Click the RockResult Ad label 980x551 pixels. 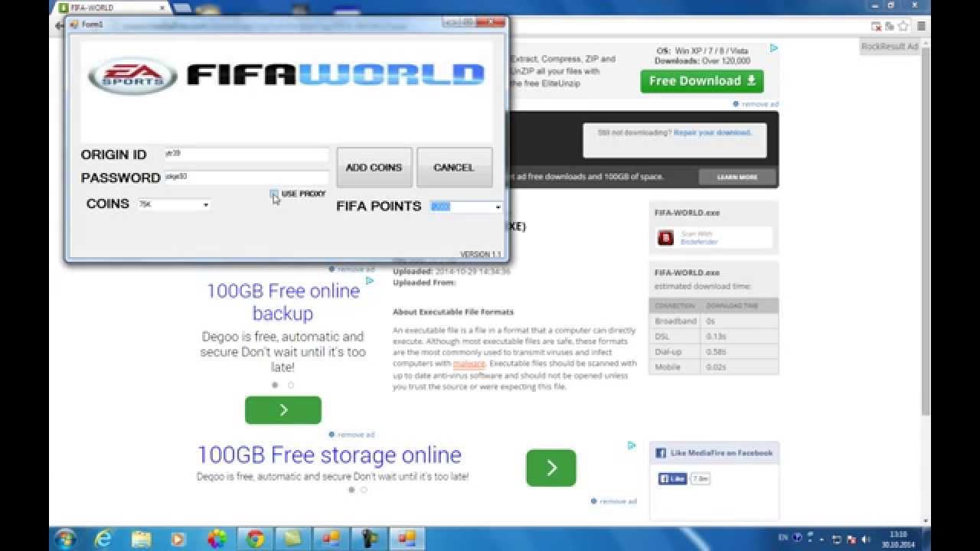click(889, 47)
